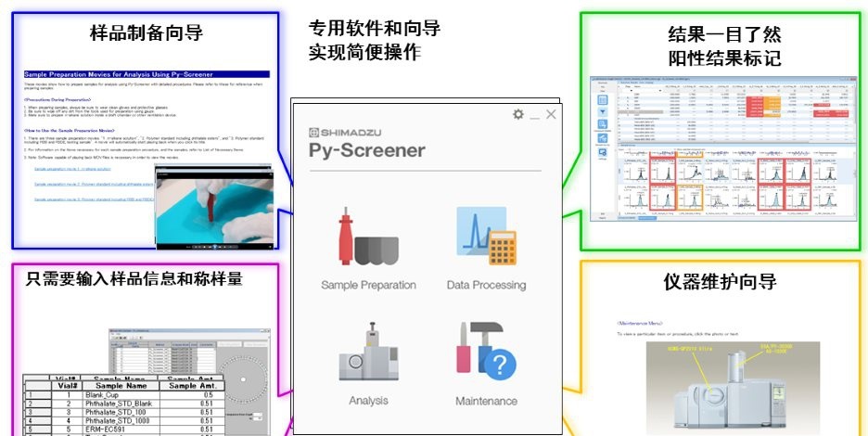
Task: Click the autosampler vial tray circle
Action: point(242,380)
